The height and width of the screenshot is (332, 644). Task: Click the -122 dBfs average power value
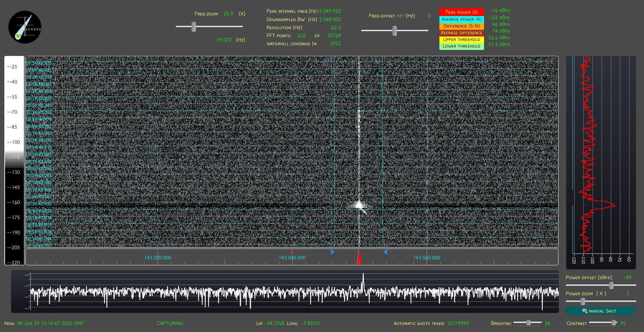pos(498,17)
